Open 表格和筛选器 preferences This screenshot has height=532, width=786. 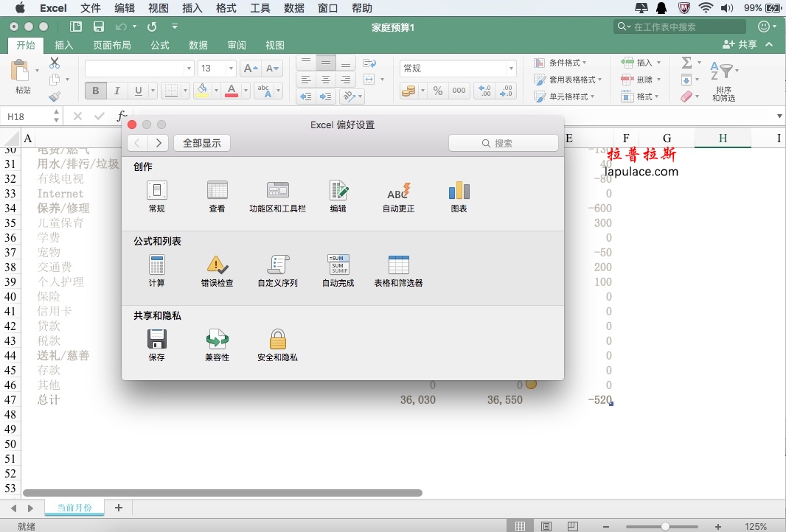click(x=398, y=270)
